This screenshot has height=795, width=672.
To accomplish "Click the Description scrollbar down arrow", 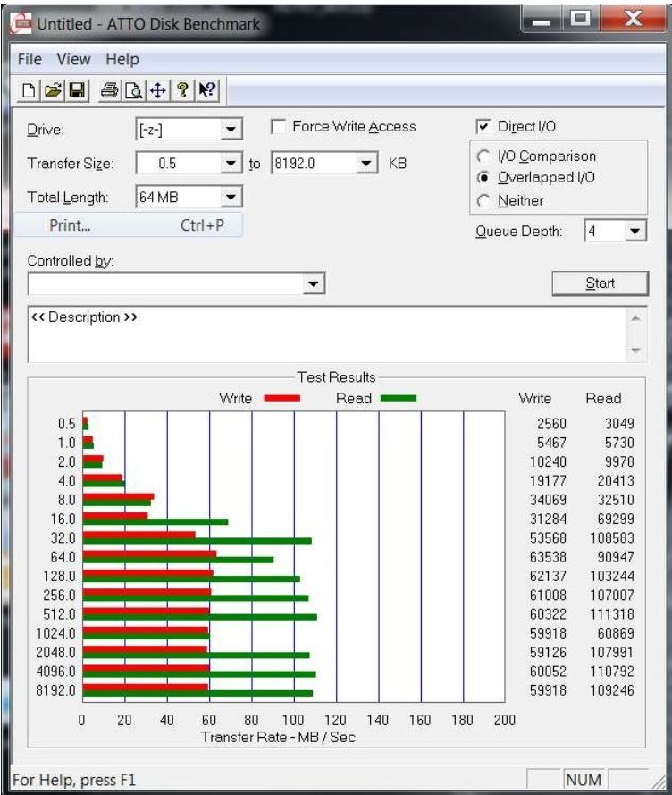I will (636, 351).
